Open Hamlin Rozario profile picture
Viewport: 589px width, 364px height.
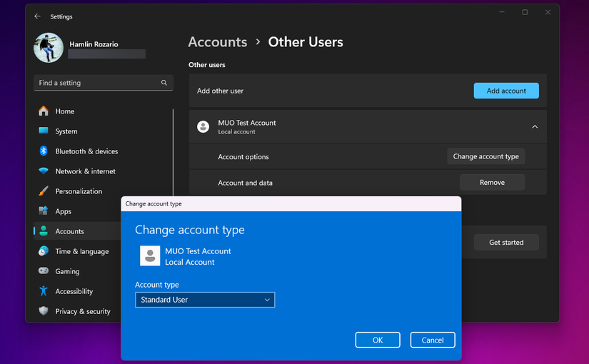(49, 48)
